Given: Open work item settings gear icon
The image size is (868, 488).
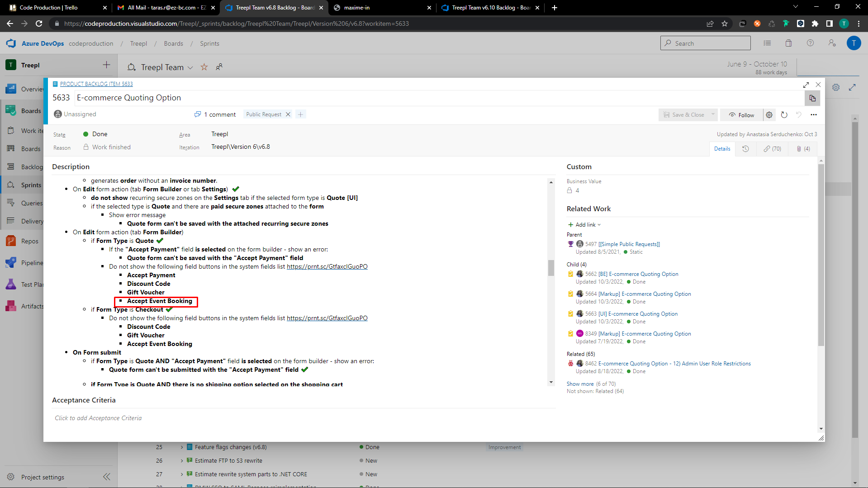Looking at the screenshot, I should pos(769,115).
